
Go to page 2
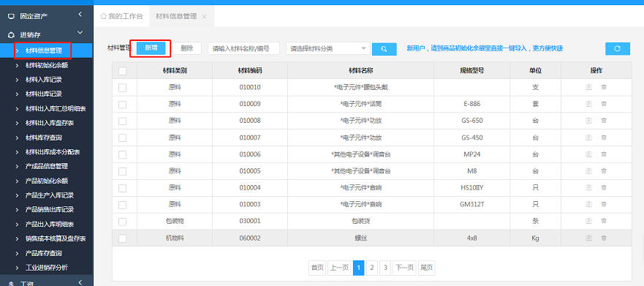click(371, 268)
